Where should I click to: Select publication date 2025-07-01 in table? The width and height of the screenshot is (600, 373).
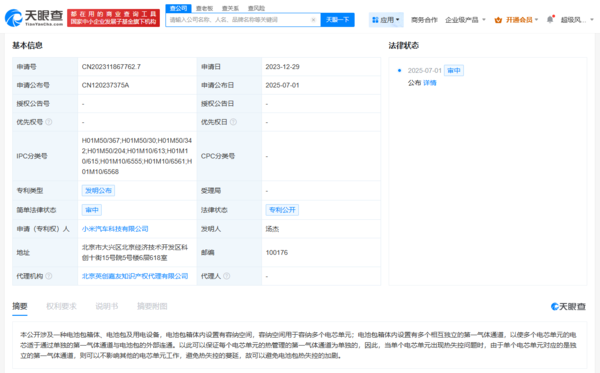(282, 85)
